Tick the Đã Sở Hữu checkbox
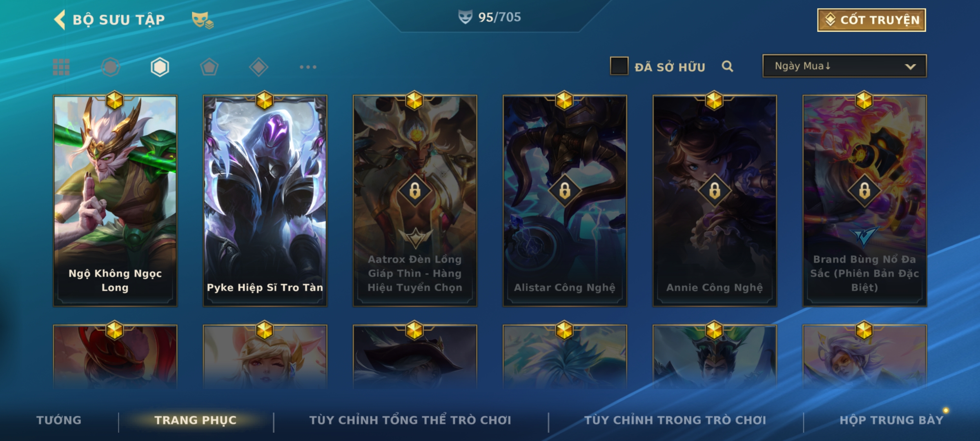 pos(619,66)
